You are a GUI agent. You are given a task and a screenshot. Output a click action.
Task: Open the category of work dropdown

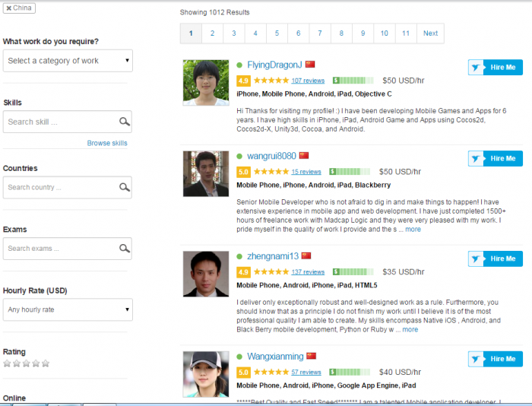[x=68, y=61]
